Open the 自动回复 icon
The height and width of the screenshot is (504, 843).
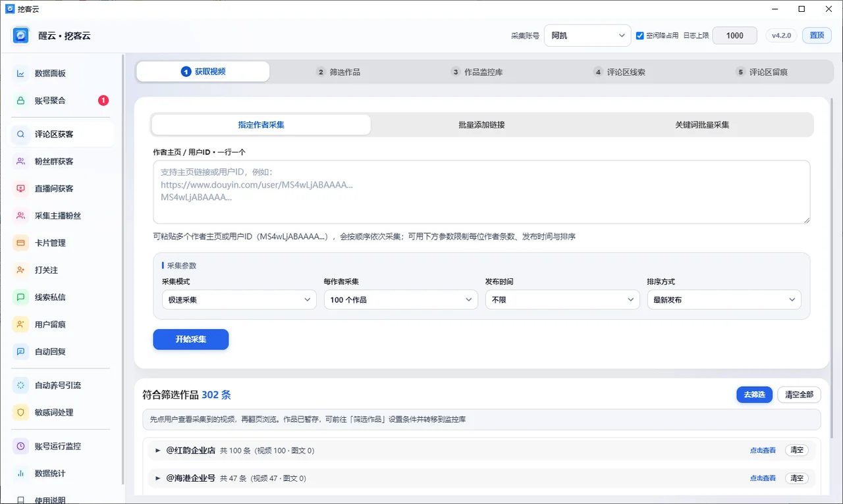point(21,352)
